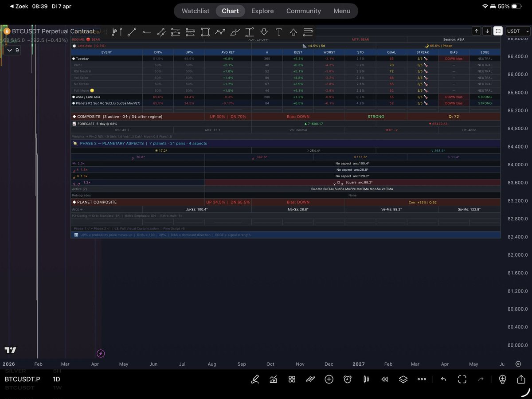Viewport: 532px width, 399px height.
Task: Open the Community tab
Action: click(x=304, y=11)
